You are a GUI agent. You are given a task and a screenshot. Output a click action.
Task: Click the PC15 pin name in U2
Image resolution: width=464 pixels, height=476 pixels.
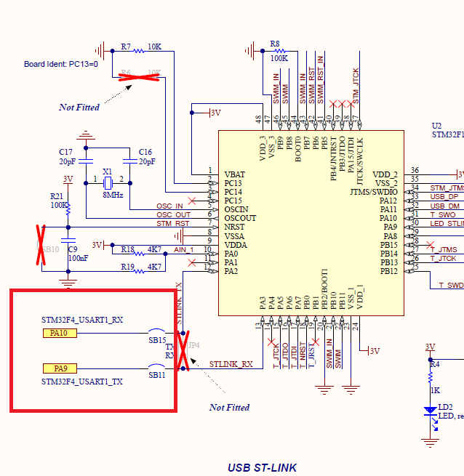(233, 201)
